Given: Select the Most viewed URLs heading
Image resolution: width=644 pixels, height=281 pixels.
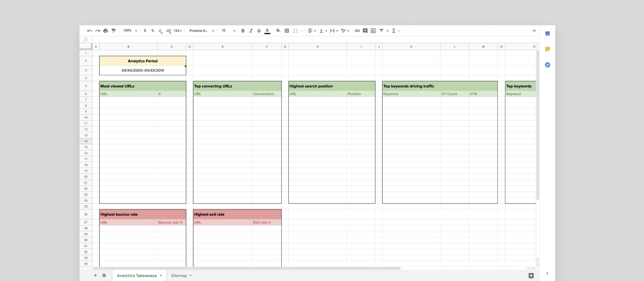Looking at the screenshot, I should pyautogui.click(x=117, y=86).
